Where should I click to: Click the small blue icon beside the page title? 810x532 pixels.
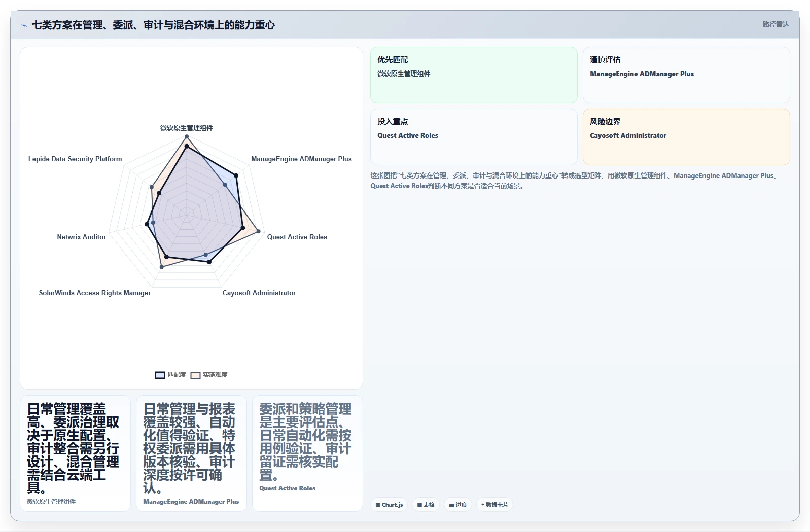pyautogui.click(x=24, y=25)
